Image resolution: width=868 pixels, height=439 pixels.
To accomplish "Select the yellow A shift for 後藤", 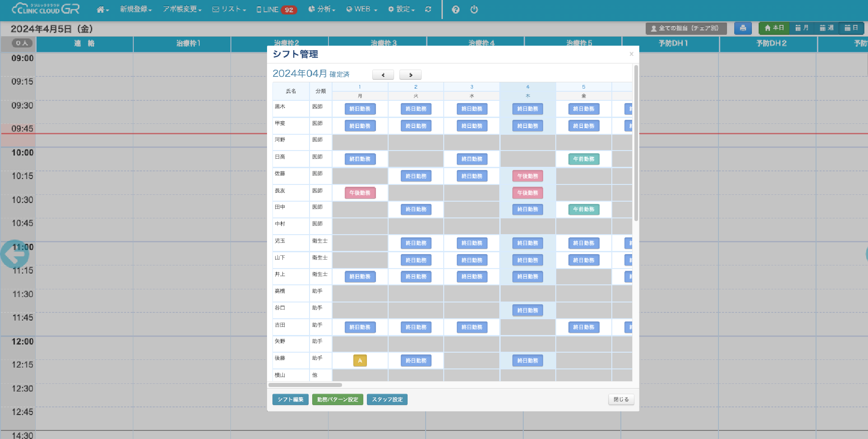I will click(x=360, y=361).
